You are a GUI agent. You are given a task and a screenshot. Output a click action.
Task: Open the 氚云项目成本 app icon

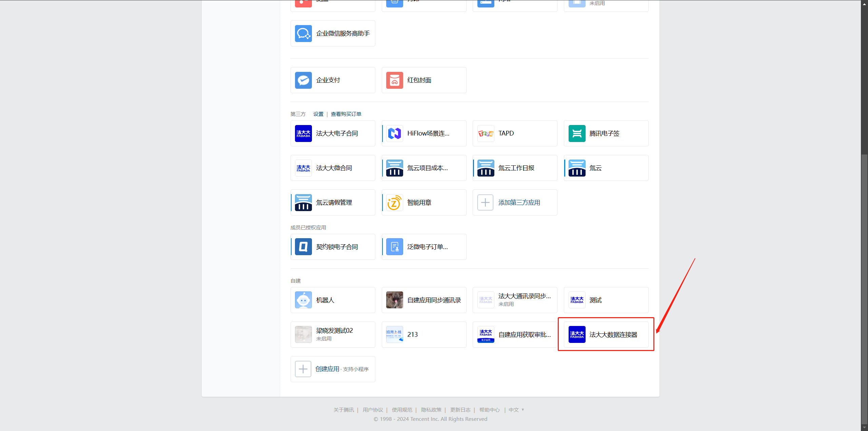[394, 168]
